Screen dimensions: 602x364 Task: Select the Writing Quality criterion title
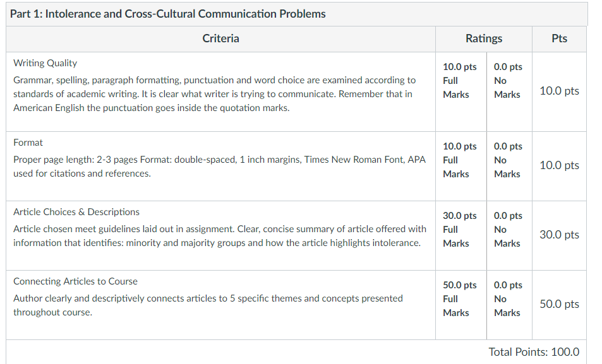pyautogui.click(x=45, y=63)
